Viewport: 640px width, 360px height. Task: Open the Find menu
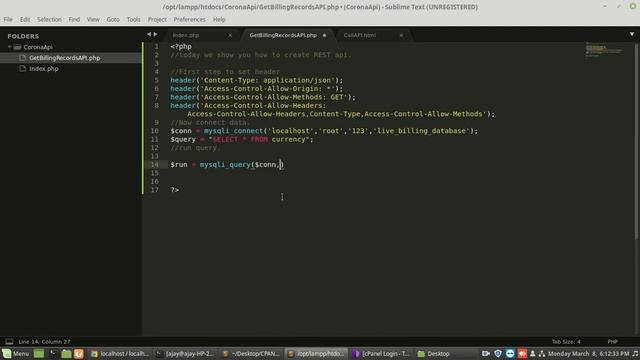click(74, 19)
